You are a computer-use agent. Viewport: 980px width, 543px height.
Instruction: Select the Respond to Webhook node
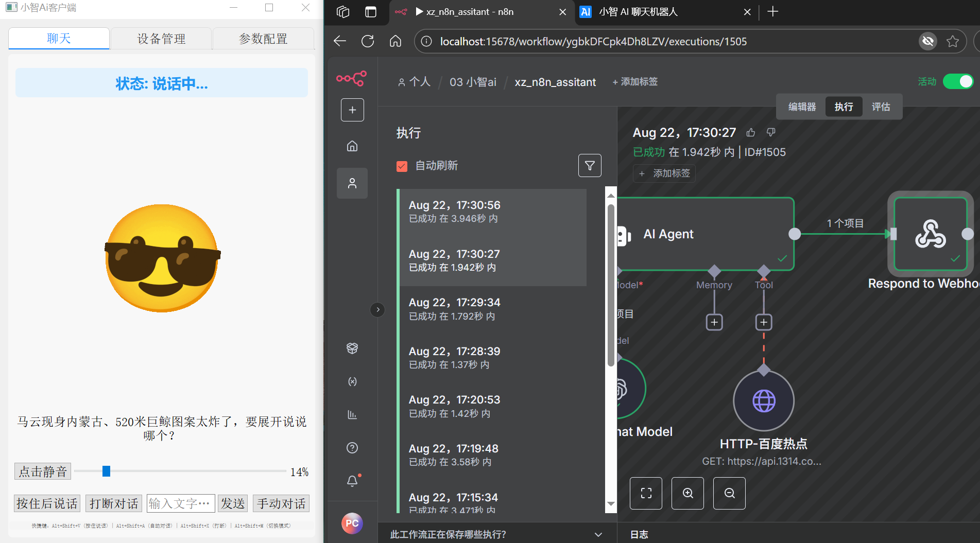click(931, 234)
